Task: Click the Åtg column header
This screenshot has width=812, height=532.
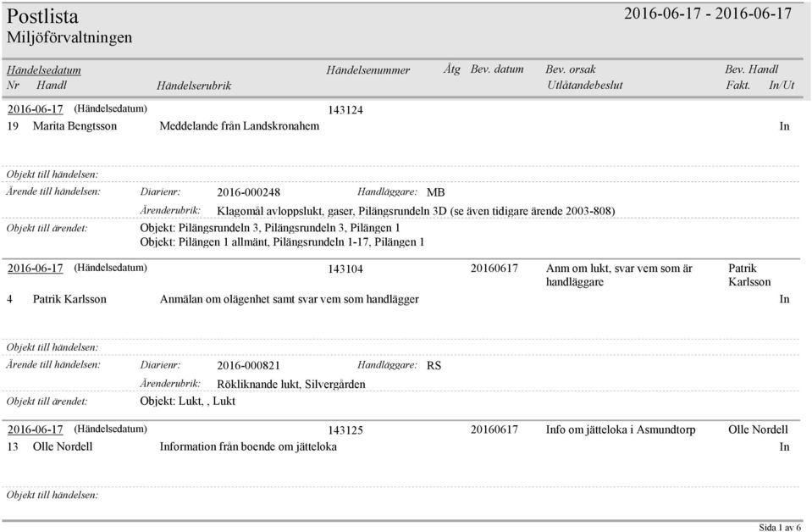Action: pyautogui.click(x=451, y=69)
